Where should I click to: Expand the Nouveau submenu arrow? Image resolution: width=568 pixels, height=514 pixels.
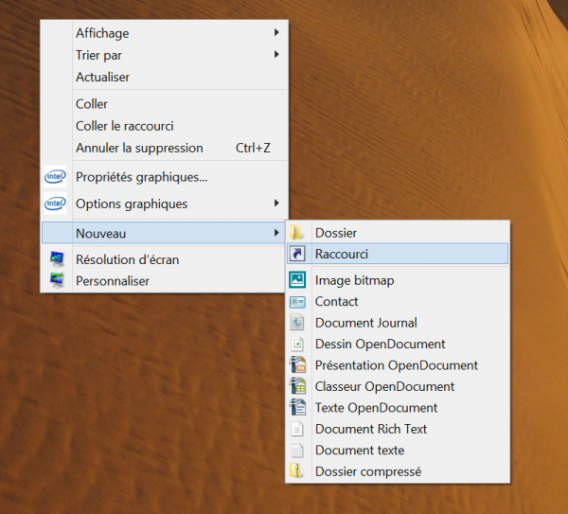click(276, 233)
